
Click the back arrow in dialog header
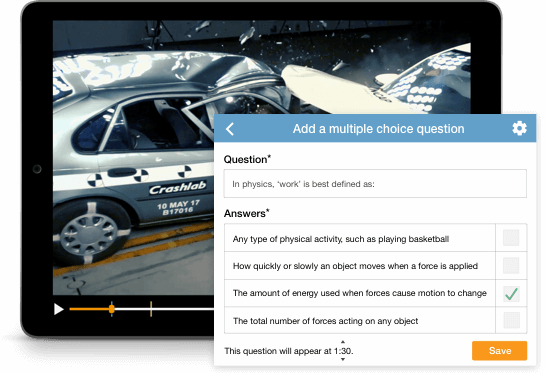(x=230, y=129)
